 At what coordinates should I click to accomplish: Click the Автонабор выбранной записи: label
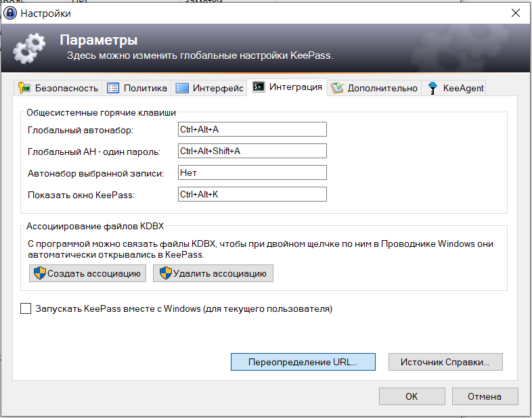point(95,174)
